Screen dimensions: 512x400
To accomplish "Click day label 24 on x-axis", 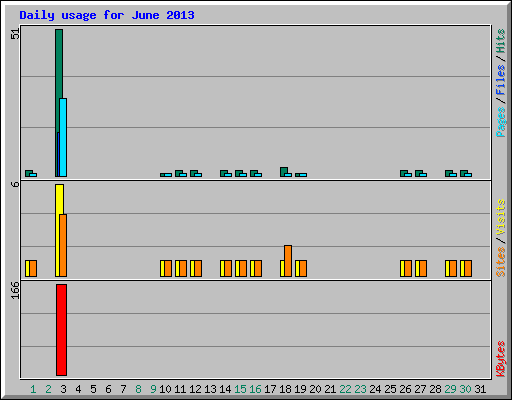I will pos(375,389).
